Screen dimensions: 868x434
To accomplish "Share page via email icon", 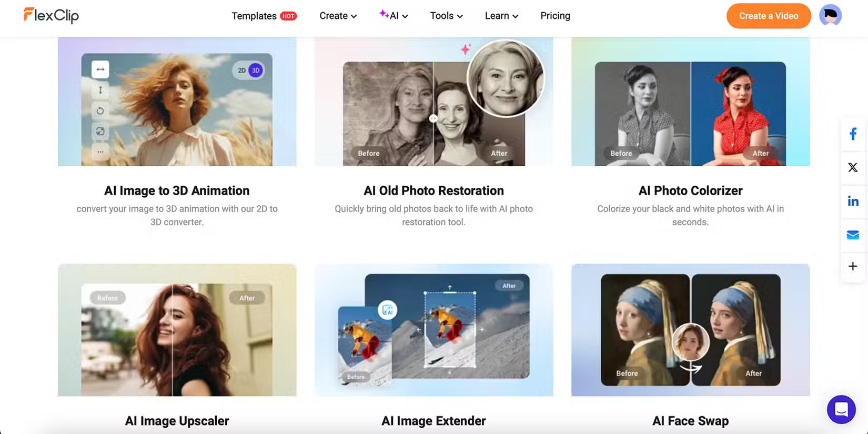I will click(x=853, y=235).
